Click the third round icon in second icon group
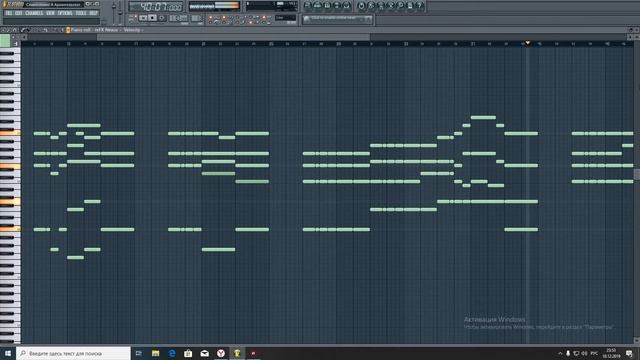The width and height of the screenshot is (640, 360). [381, 5]
